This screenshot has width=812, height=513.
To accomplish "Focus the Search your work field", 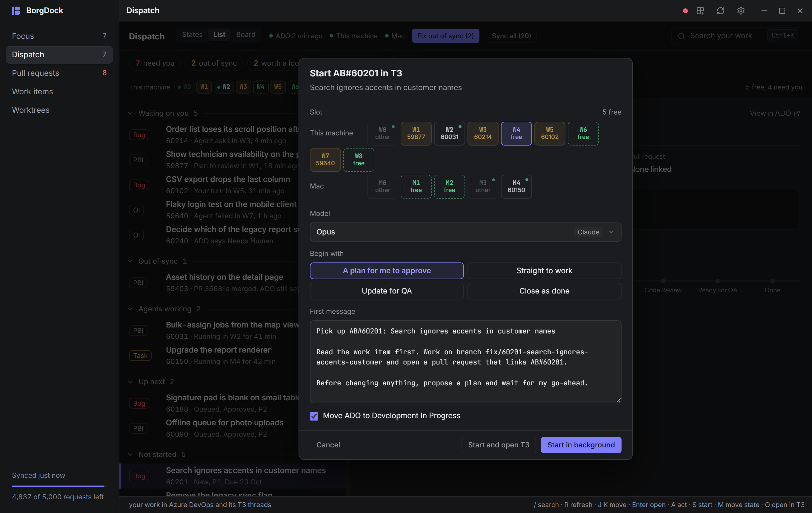I will coord(736,36).
